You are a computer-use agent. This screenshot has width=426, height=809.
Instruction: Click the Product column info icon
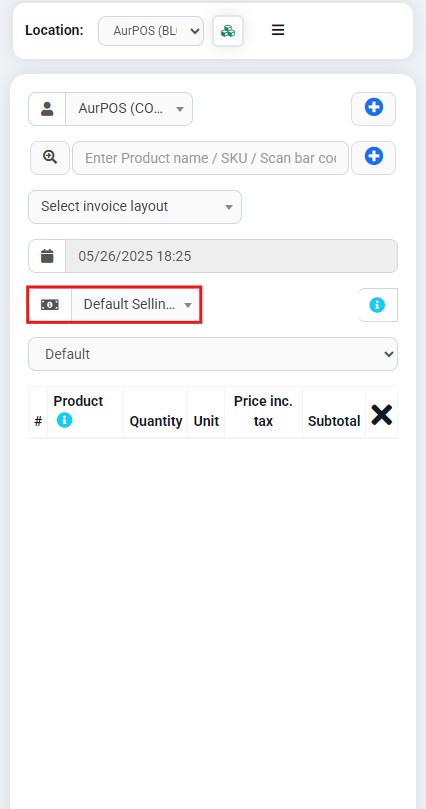pyautogui.click(x=64, y=420)
